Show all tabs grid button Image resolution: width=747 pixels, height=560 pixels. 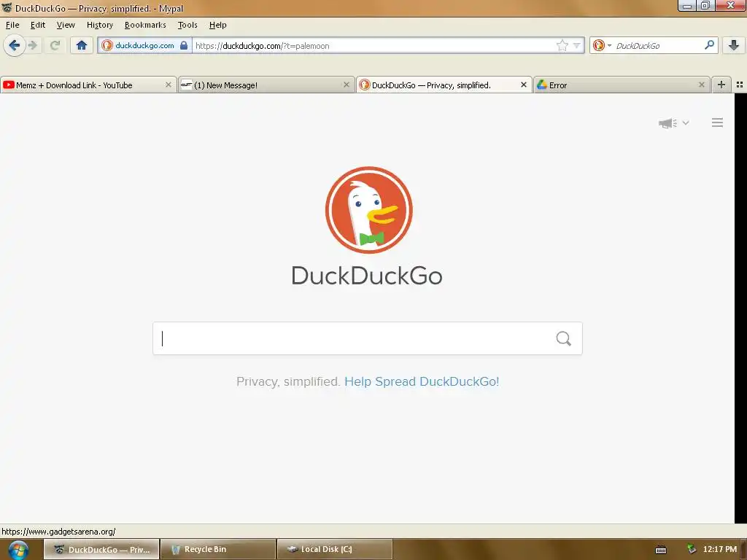click(740, 85)
